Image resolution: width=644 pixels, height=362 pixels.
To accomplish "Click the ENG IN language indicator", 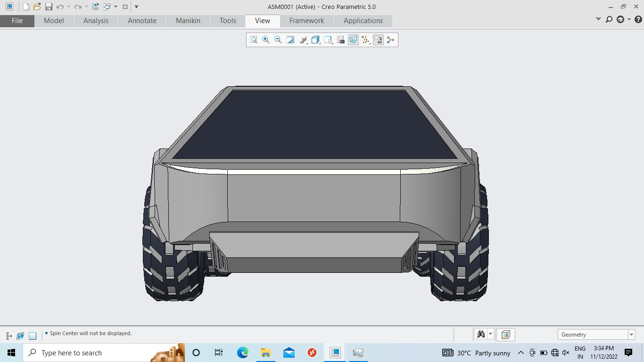I will [x=580, y=353].
